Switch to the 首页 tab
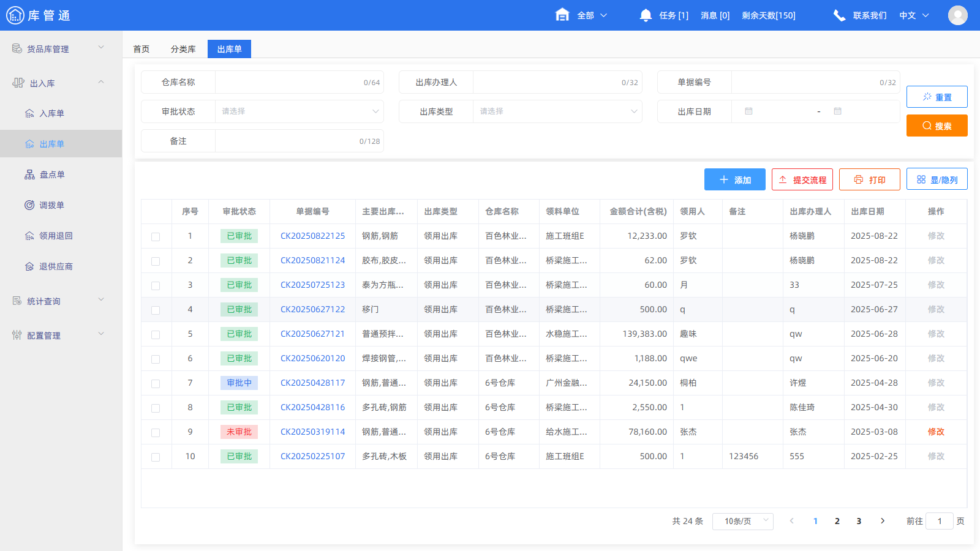This screenshot has height=551, width=980. tap(141, 48)
